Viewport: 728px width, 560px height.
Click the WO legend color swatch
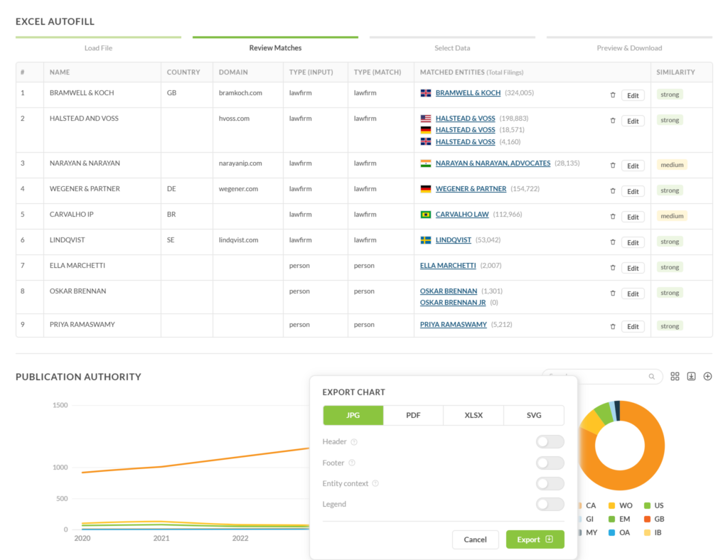point(612,506)
